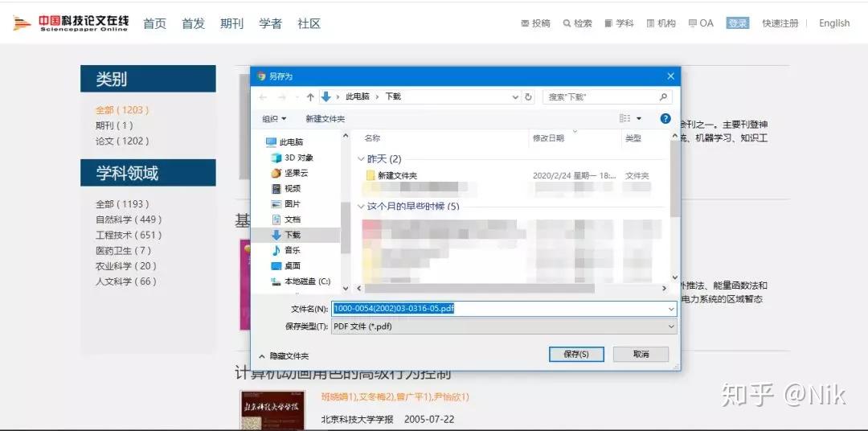
Task: Click the 检索 search link in the website header
Action: point(577,23)
